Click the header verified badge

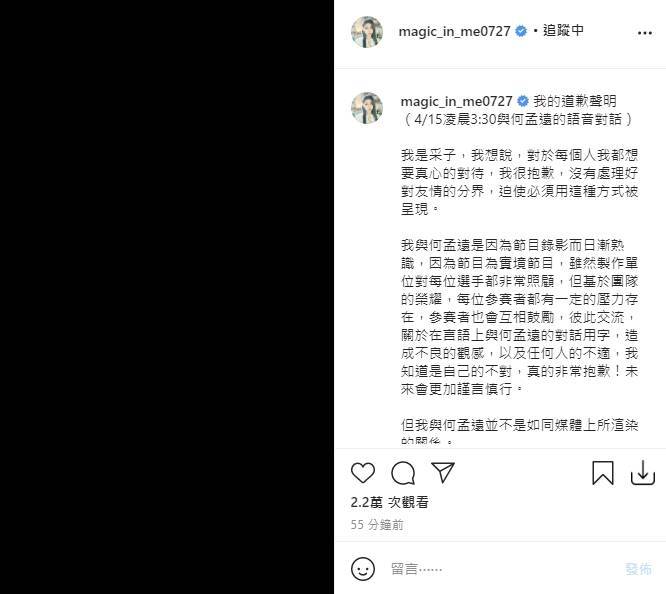click(521, 31)
